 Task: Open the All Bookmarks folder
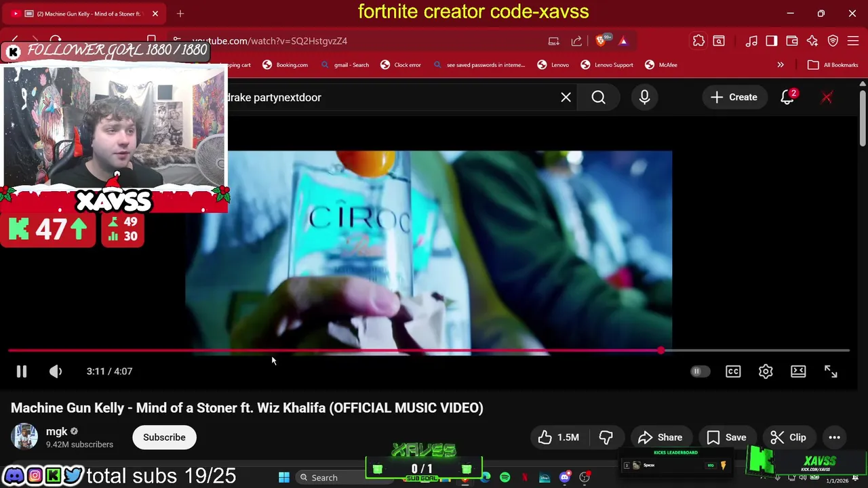click(833, 65)
